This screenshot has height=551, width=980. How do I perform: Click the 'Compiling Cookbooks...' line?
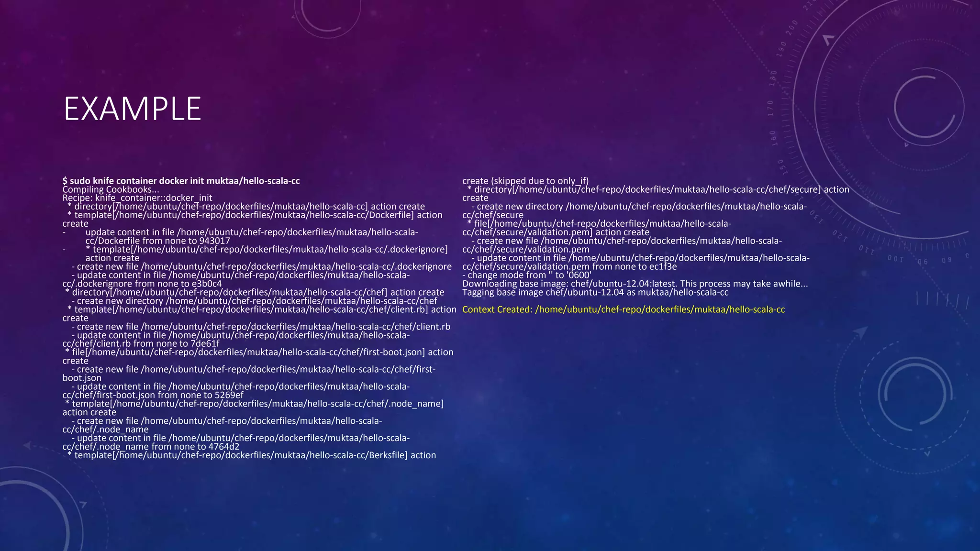(x=111, y=189)
